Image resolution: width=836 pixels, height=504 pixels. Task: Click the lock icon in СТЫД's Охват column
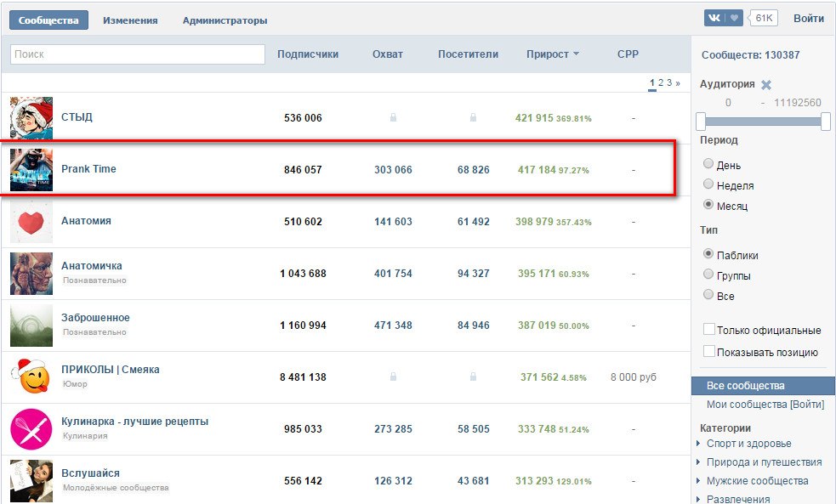393,118
